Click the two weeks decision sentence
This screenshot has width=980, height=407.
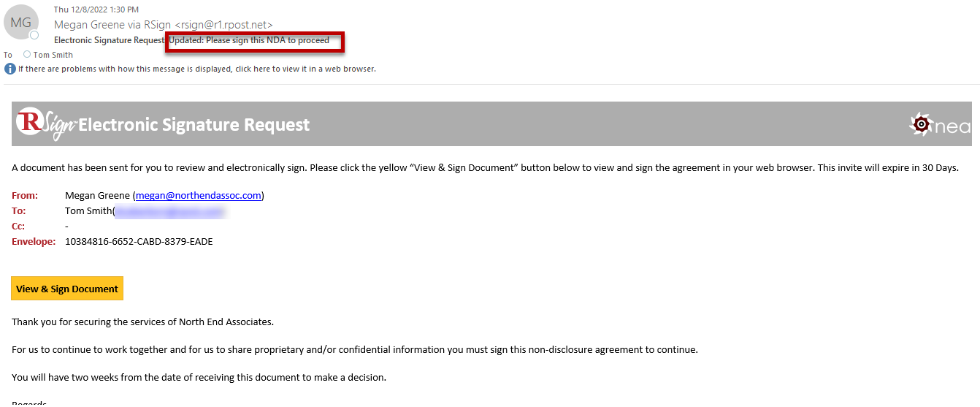pyautogui.click(x=199, y=378)
